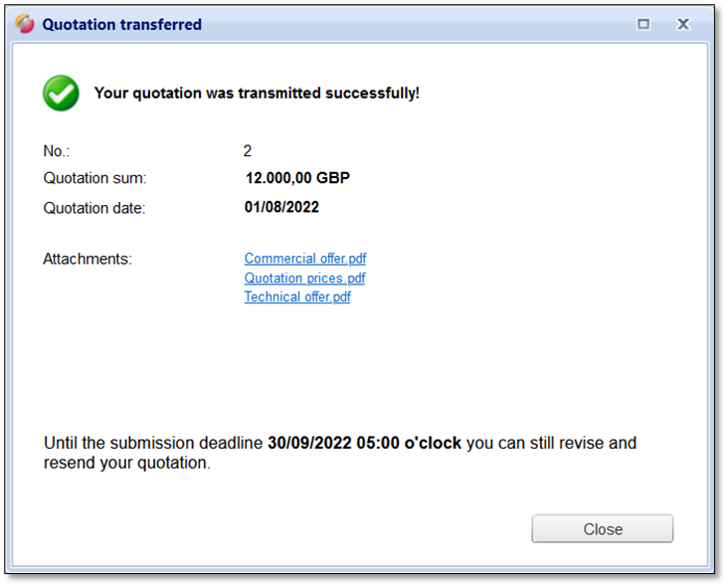
Task: Click the 'No.:' label
Action: pos(57,151)
